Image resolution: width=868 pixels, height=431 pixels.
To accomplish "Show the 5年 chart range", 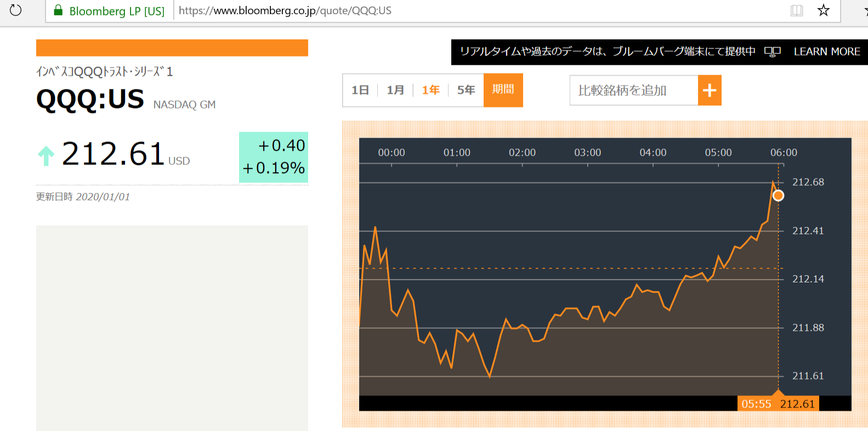I will point(466,90).
